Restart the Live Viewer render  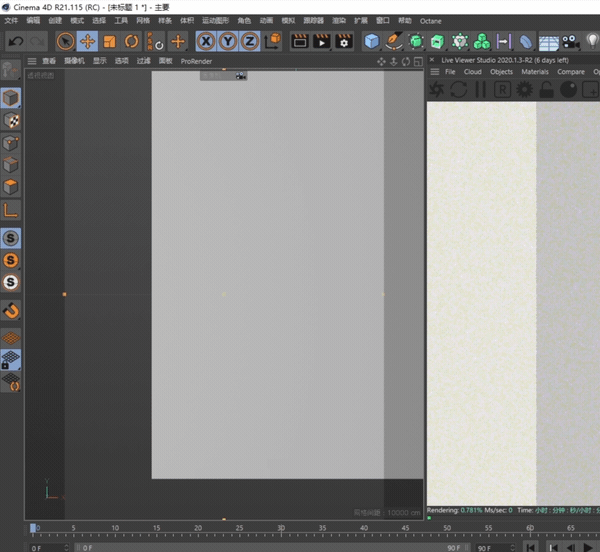coord(458,90)
